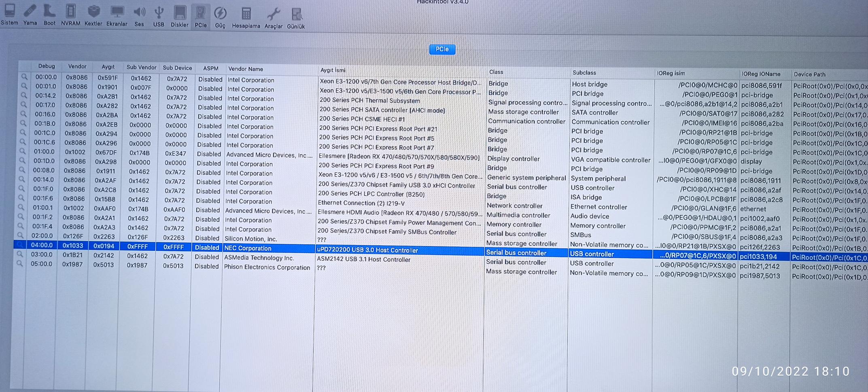Screen dimensions: 868x392
Task: Open the Araçlar (tools) section
Action: pos(274,18)
